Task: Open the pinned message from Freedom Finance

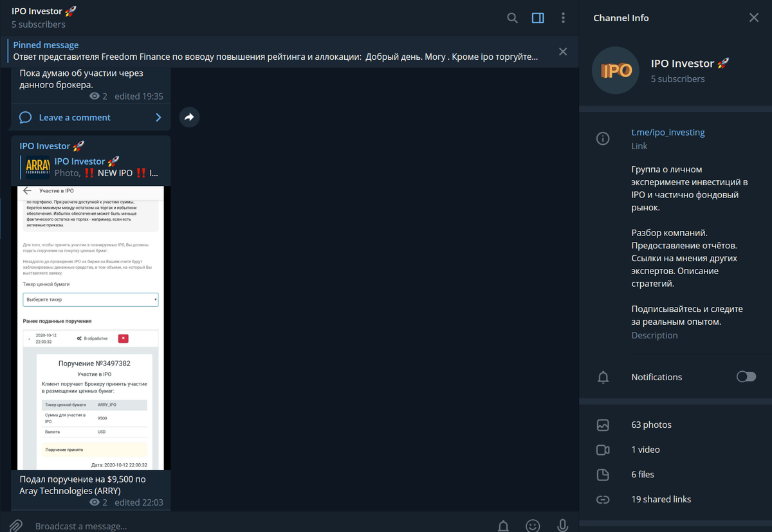Action: click(277, 51)
